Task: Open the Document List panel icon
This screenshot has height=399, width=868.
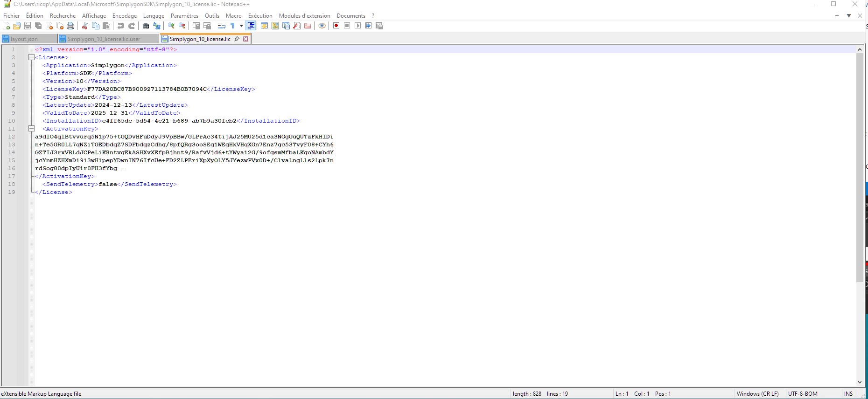Action: [286, 26]
